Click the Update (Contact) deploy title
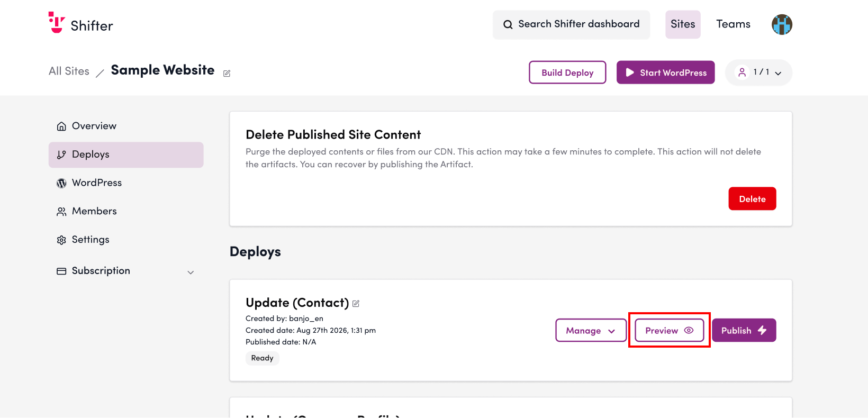The image size is (868, 418). (x=297, y=303)
